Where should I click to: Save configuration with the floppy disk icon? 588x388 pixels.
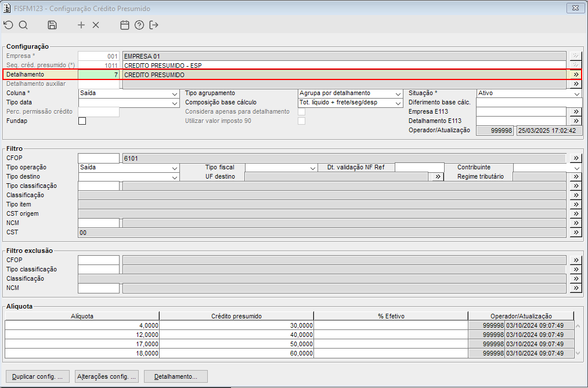click(52, 25)
